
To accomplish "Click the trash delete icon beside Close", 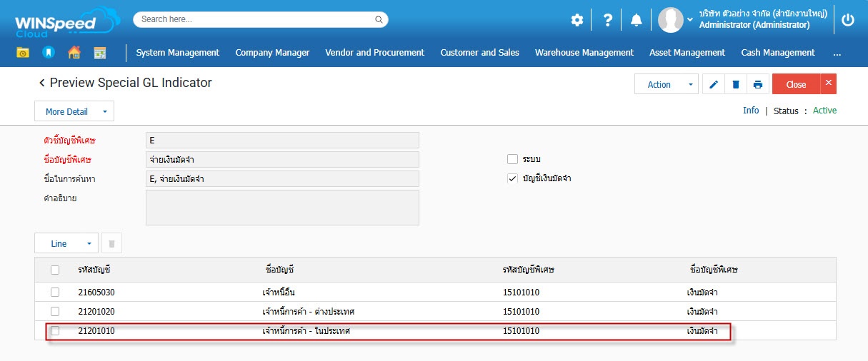I will (x=735, y=84).
